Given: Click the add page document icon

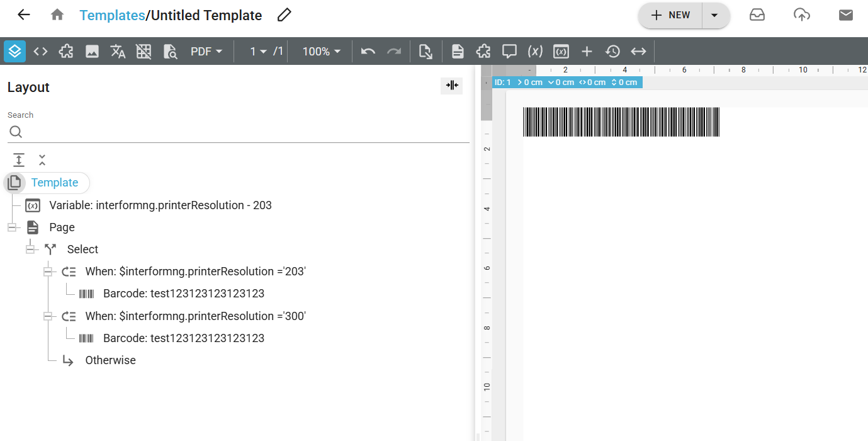Looking at the screenshot, I should 458,51.
